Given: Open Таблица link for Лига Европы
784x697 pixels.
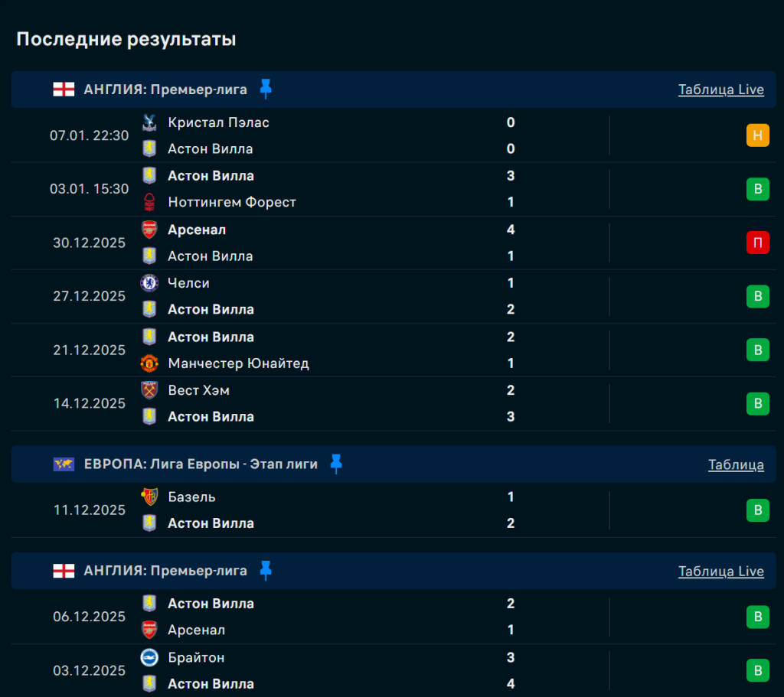Looking at the screenshot, I should pyautogui.click(x=736, y=464).
